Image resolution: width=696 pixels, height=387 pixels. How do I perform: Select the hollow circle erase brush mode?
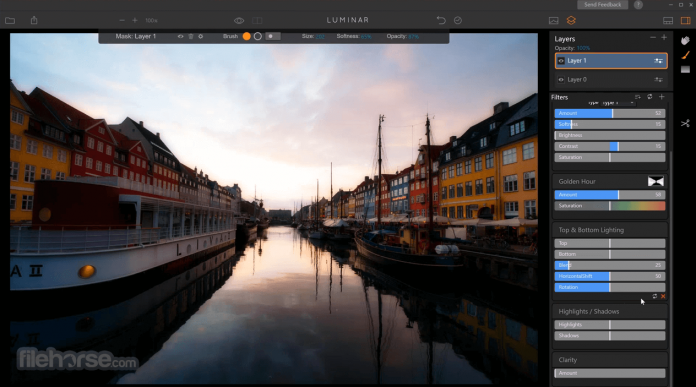click(x=258, y=36)
